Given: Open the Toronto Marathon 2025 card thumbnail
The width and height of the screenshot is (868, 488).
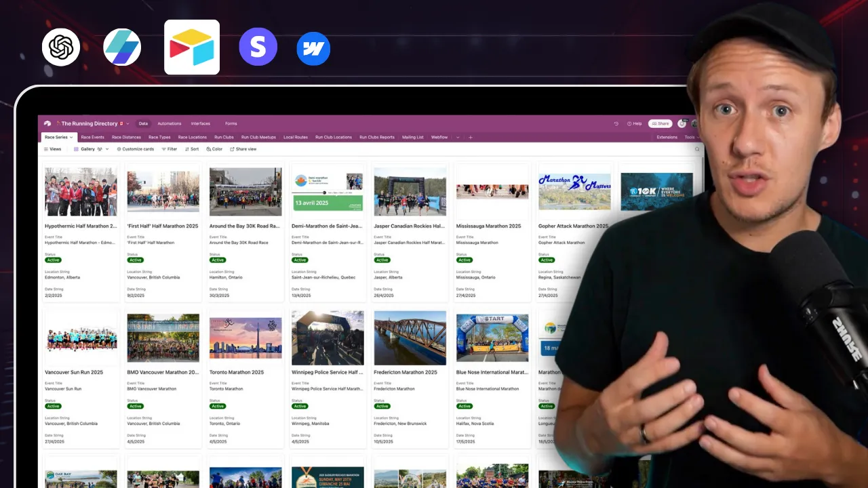Looking at the screenshot, I should 245,338.
